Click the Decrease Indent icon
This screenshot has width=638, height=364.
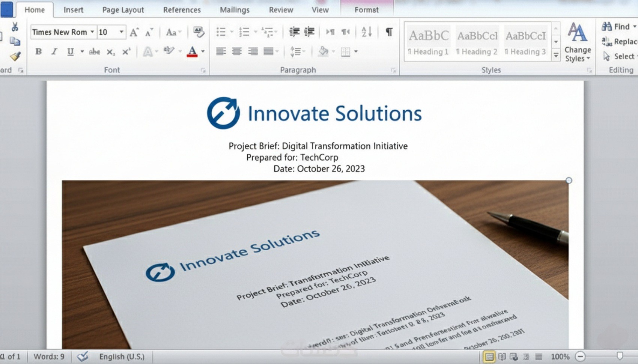coord(294,32)
